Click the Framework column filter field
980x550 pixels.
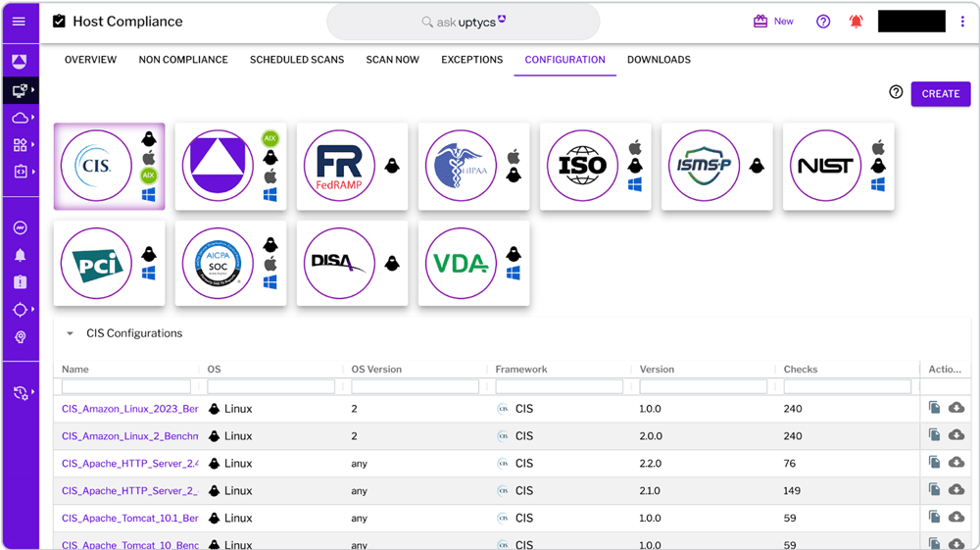point(560,387)
